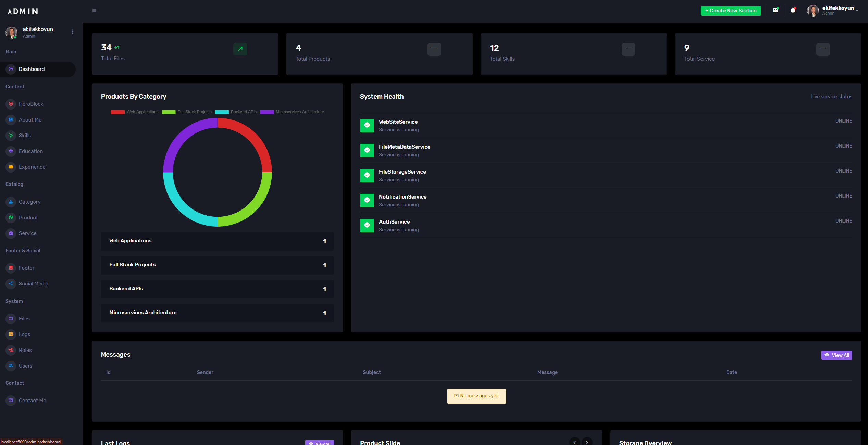Collapse the Total Products card
Viewport: 868px width, 445px height.
[x=434, y=49]
